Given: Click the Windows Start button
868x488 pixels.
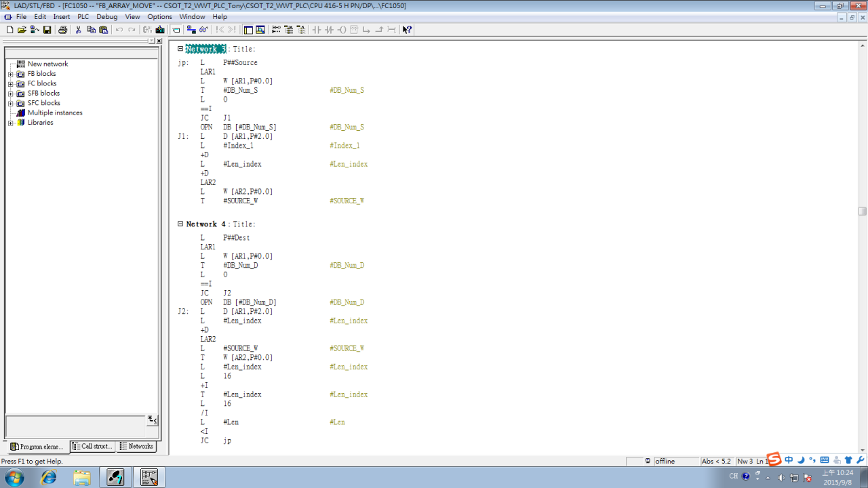Looking at the screenshot, I should (x=14, y=477).
